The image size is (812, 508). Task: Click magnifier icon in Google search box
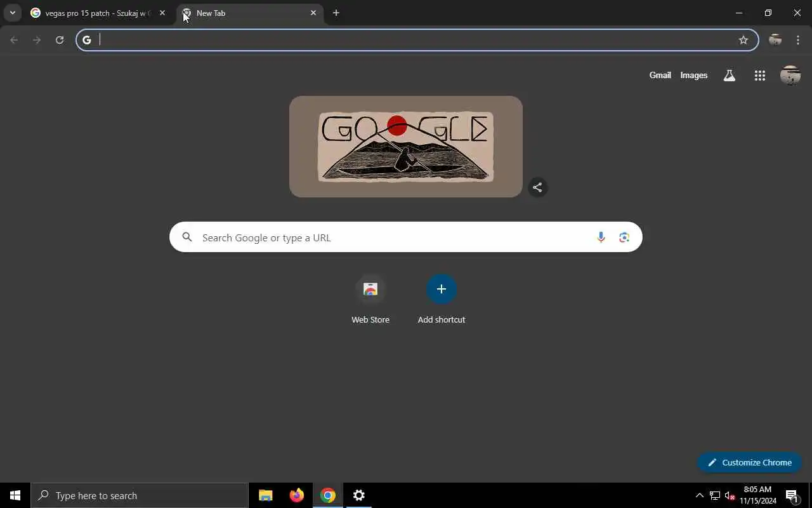(x=187, y=237)
